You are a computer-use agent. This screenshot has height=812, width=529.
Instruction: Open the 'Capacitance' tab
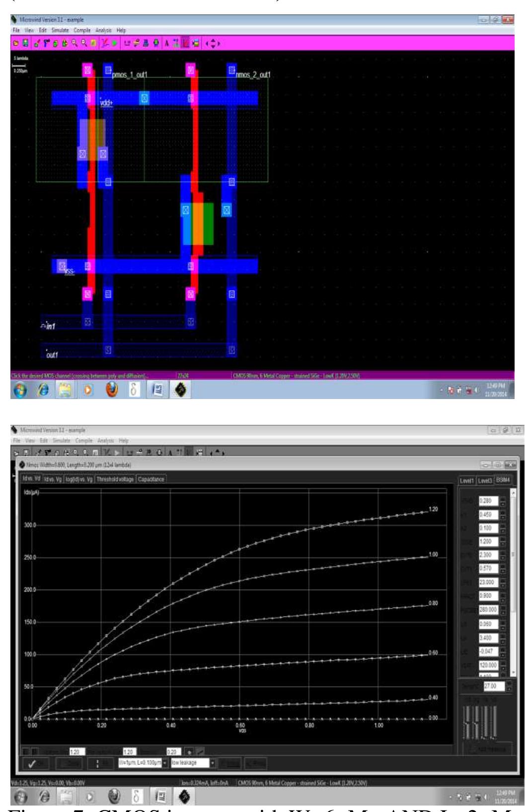(151, 479)
